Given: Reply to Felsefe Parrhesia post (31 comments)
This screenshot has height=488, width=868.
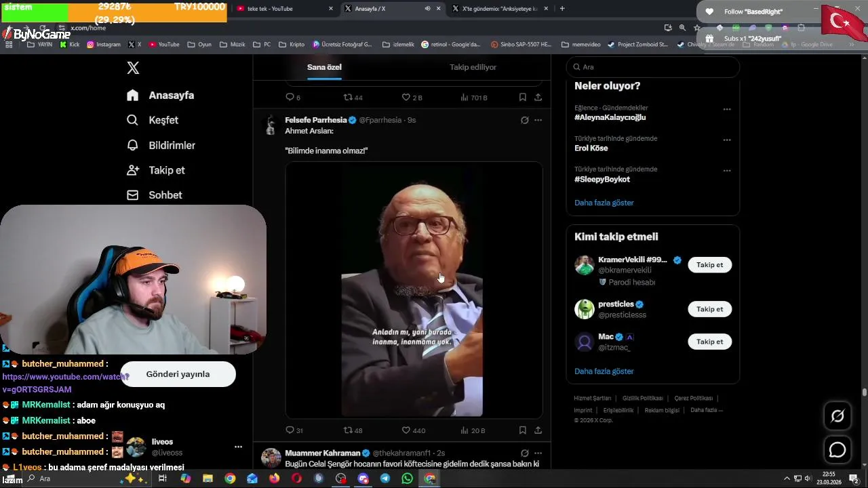Looking at the screenshot, I should click(294, 430).
